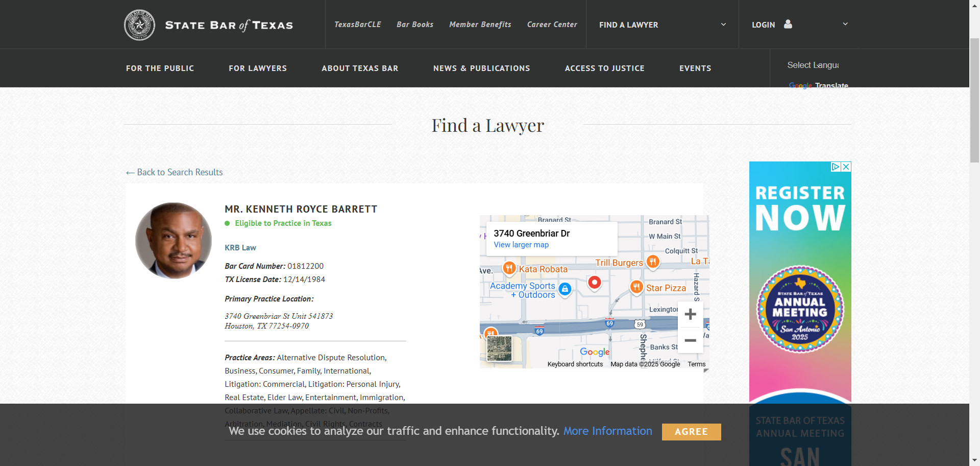Viewport: 980px width, 466px height.
Task: Open the TexasBarCLE link
Action: [x=358, y=25]
